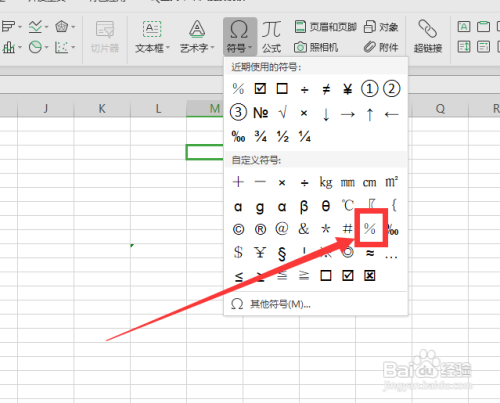Insert the @ at symbol
Screen dimensions: 500x403
(x=282, y=229)
